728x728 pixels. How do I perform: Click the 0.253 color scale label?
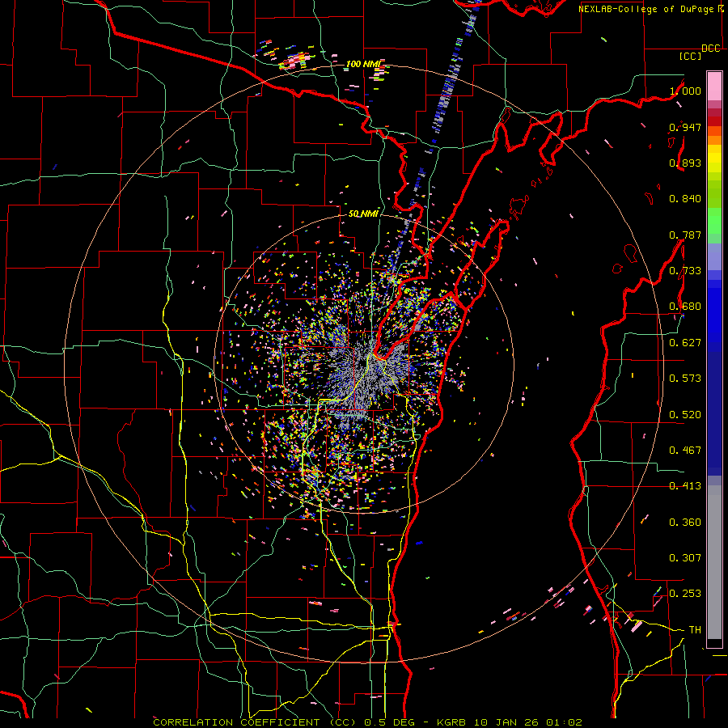pos(685,594)
